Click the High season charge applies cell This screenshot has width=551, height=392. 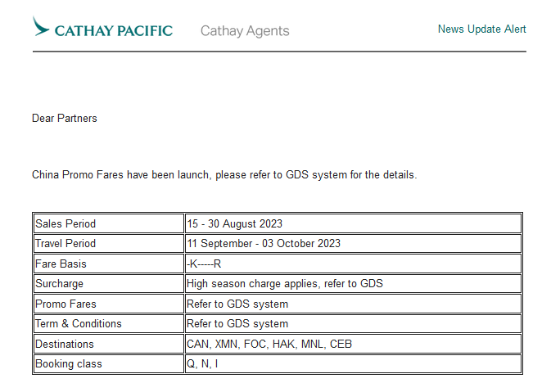coord(353,283)
